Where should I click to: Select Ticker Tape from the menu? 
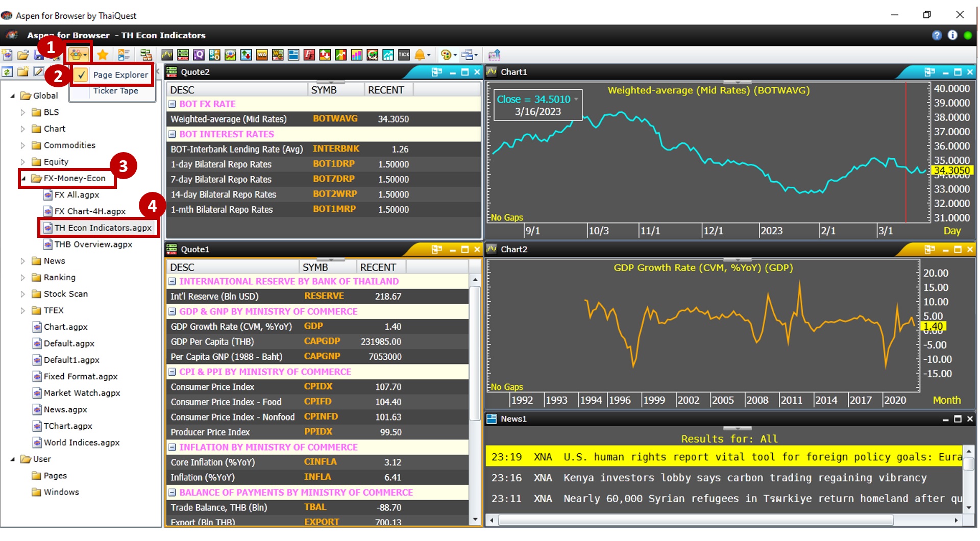click(116, 91)
